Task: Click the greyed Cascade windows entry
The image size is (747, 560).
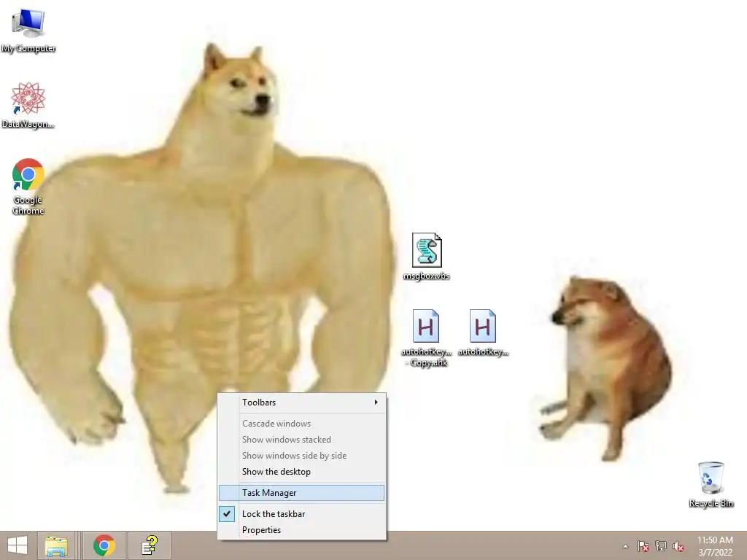Action: point(301,424)
